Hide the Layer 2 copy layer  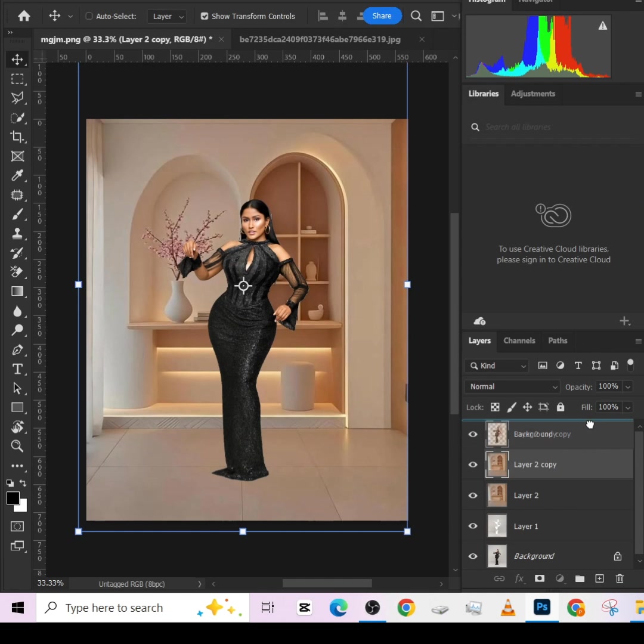click(473, 465)
